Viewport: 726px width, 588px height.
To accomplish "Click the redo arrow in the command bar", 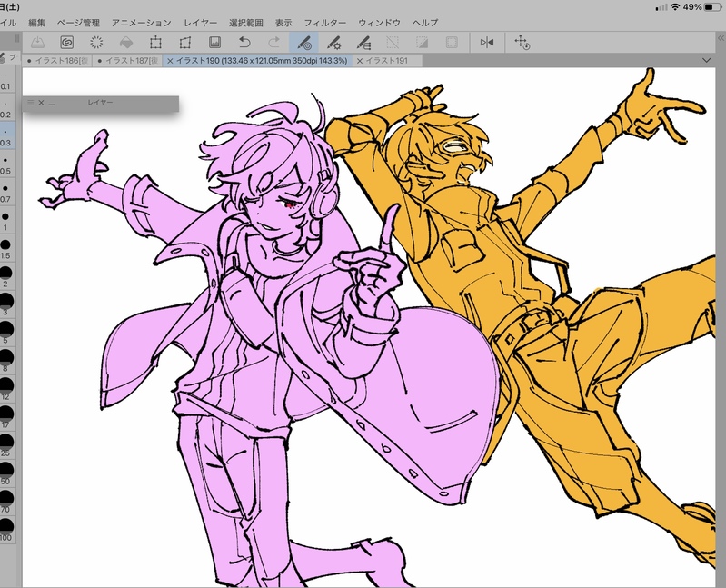I will tap(273, 43).
